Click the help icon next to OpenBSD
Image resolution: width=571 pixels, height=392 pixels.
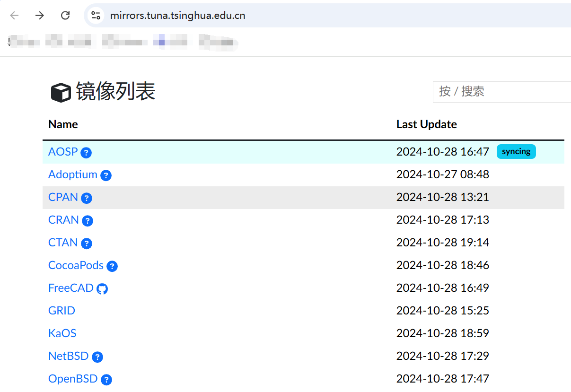tap(106, 380)
